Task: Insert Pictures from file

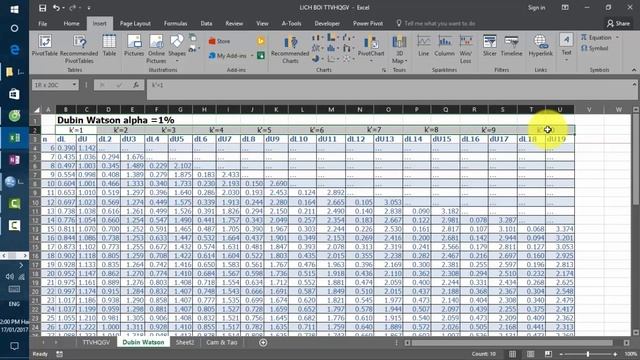Action: [134, 46]
